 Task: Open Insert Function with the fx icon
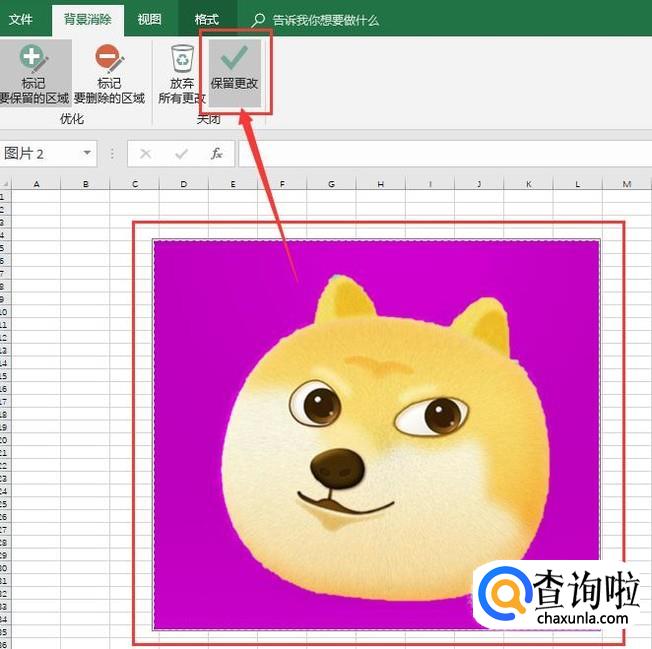[x=216, y=154]
